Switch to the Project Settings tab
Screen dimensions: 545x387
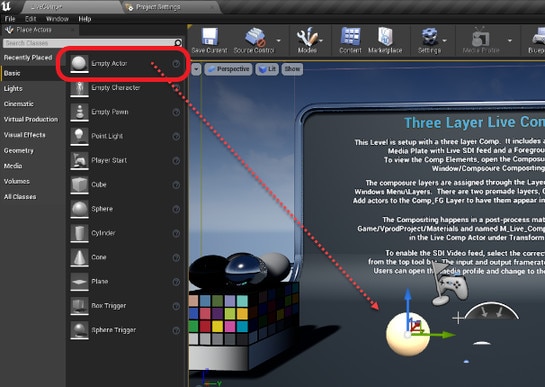pyautogui.click(x=158, y=7)
